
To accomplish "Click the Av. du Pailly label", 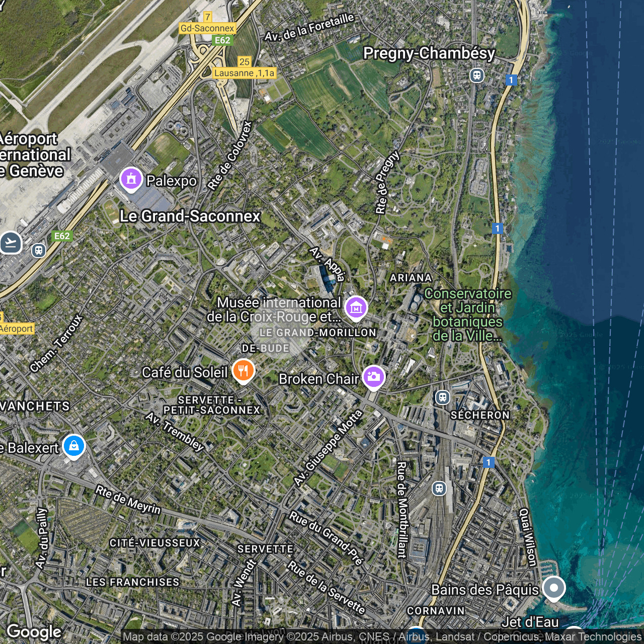I will pos(41,538).
